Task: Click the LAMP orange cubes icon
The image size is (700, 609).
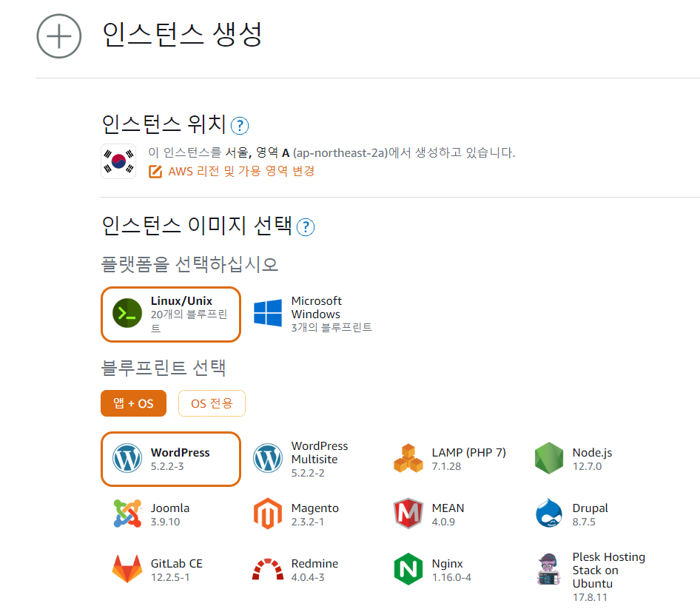Action: 408,459
